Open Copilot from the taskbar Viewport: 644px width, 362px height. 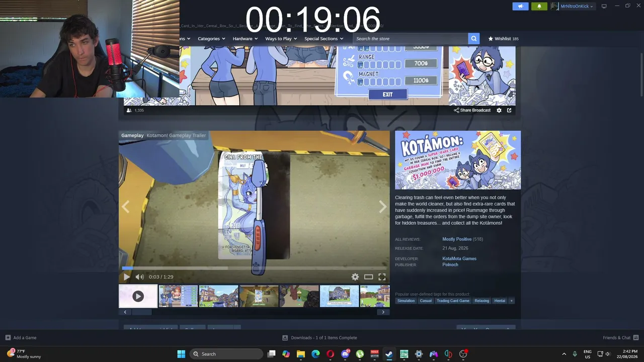click(286, 354)
